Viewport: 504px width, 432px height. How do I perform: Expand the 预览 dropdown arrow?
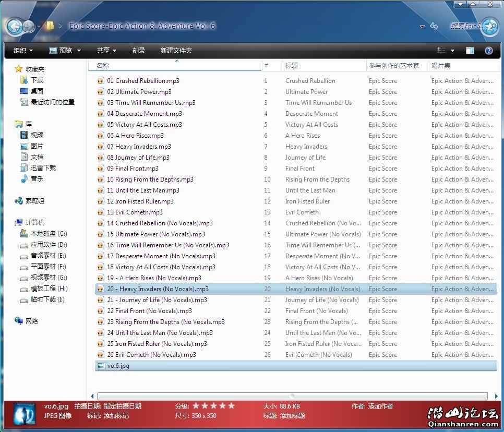[79, 51]
